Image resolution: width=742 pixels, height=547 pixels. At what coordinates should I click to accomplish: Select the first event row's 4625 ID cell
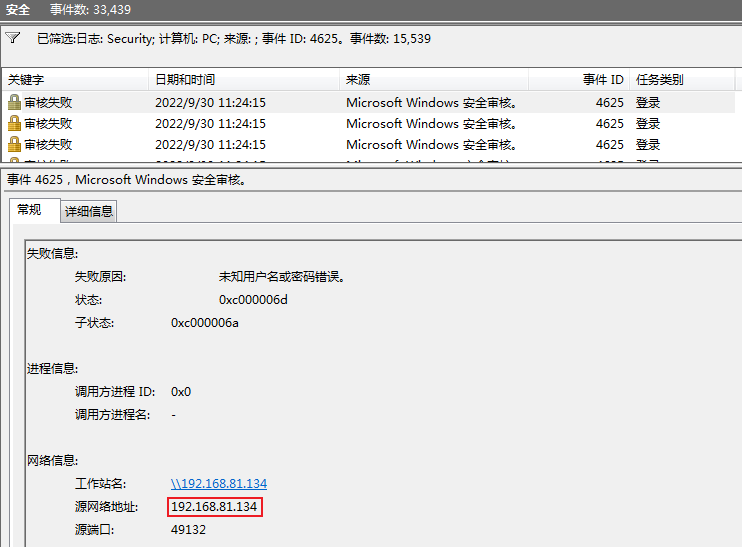pos(609,102)
